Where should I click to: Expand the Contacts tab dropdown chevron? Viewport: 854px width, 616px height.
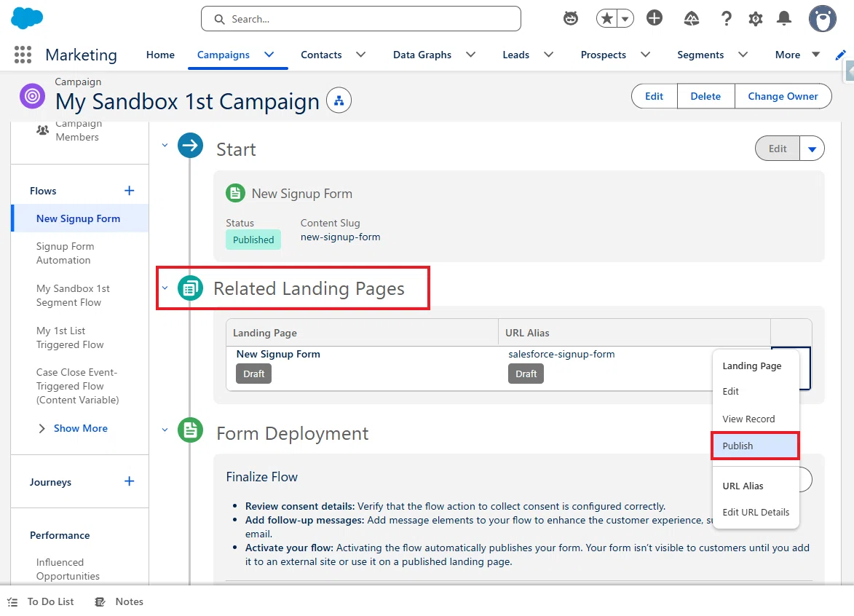click(x=360, y=55)
